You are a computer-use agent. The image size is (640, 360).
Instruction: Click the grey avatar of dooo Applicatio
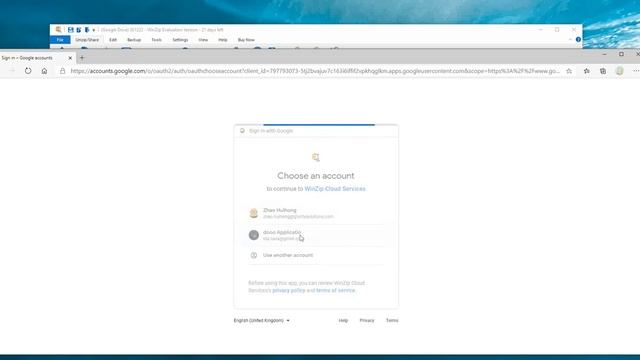click(x=253, y=235)
